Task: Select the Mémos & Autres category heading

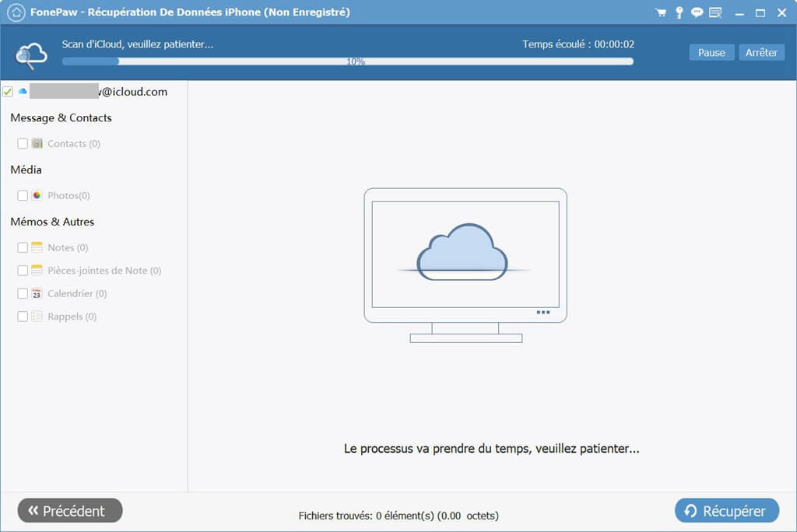Action: click(x=52, y=222)
